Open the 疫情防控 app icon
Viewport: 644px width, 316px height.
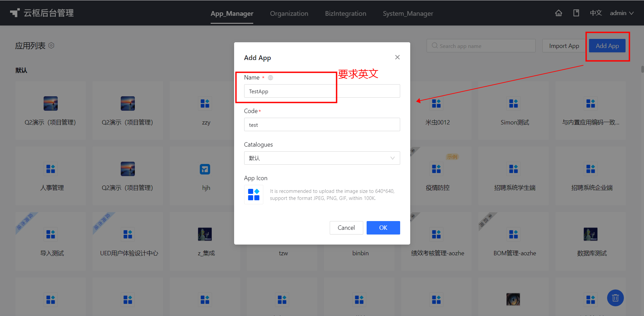[x=436, y=169]
